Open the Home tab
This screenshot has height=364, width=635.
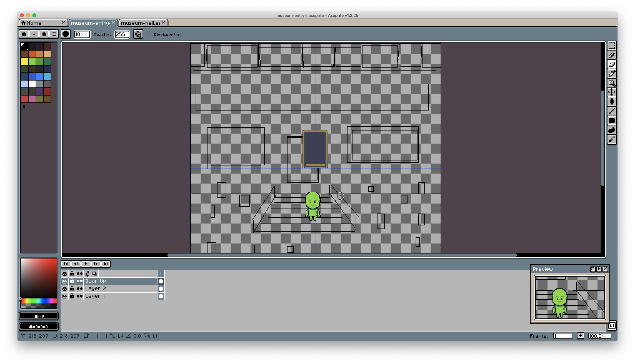[x=34, y=23]
